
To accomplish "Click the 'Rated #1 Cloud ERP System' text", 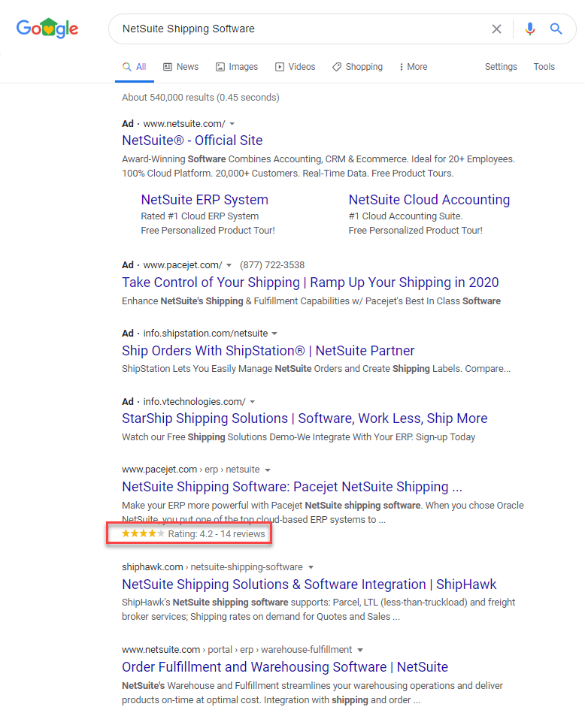I will click(x=200, y=216).
